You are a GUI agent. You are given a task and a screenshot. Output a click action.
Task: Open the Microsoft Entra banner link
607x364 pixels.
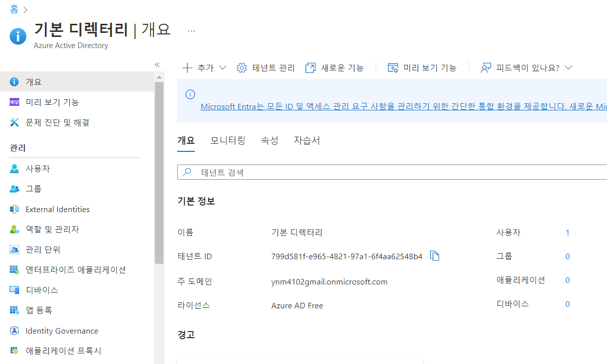[x=403, y=106]
